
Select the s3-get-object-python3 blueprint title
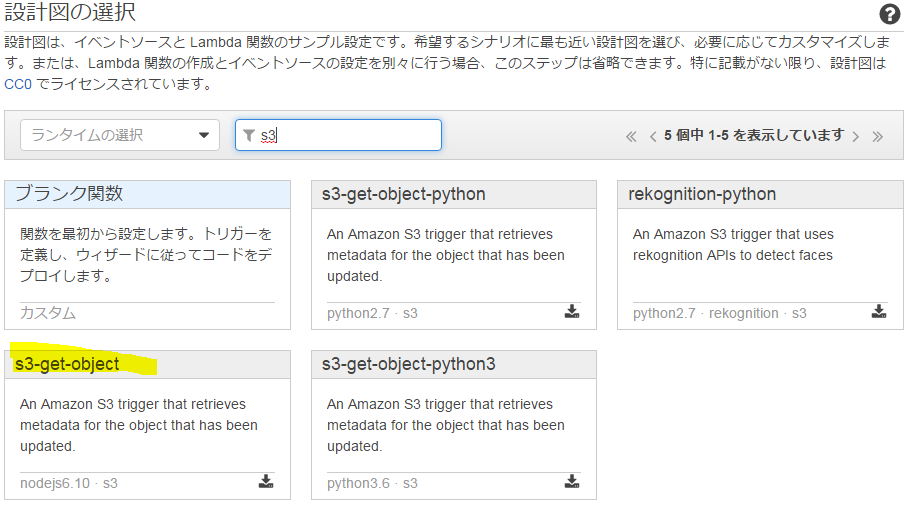tap(408, 364)
